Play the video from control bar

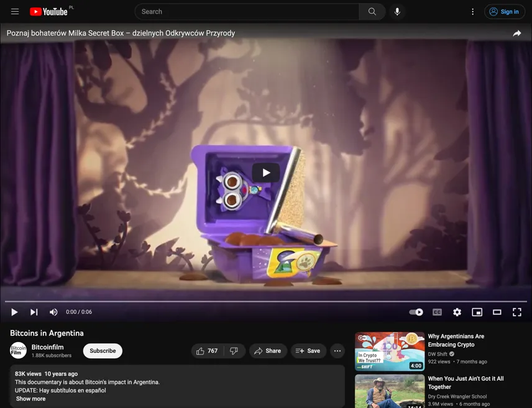click(x=14, y=312)
